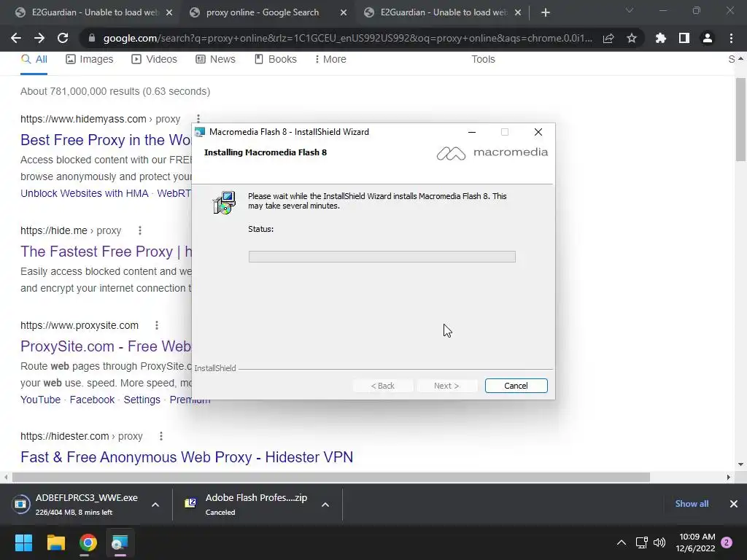This screenshot has width=747, height=560.
Task: Open options for the hidester.com result
Action: tap(161, 436)
